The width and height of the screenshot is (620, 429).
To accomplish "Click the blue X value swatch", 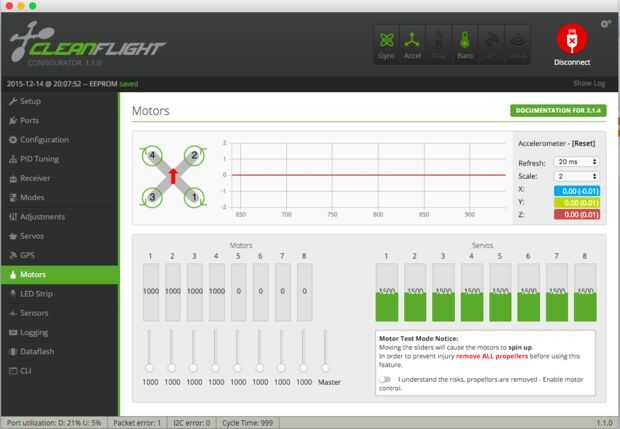I will (577, 191).
